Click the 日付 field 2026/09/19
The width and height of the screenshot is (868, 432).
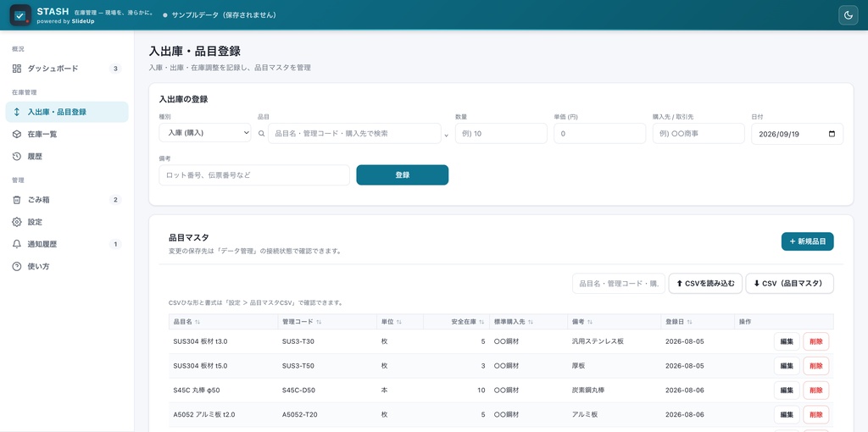(x=797, y=133)
